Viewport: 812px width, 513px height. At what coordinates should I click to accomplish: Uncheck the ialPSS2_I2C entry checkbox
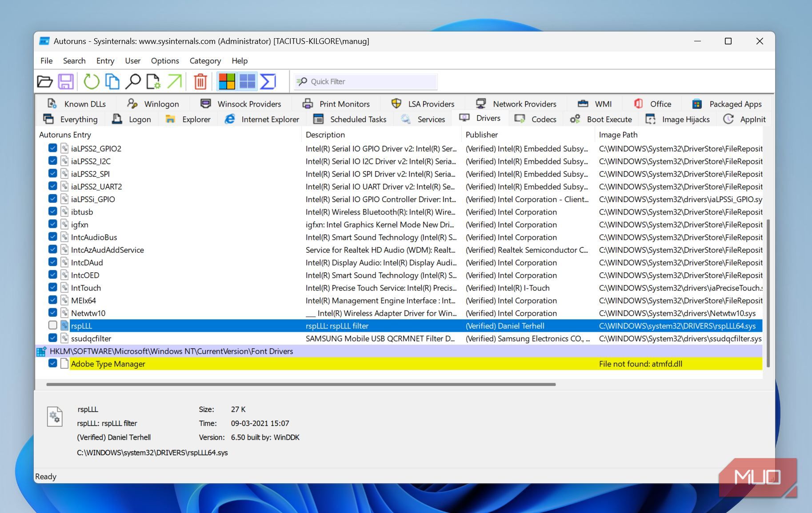click(x=52, y=161)
